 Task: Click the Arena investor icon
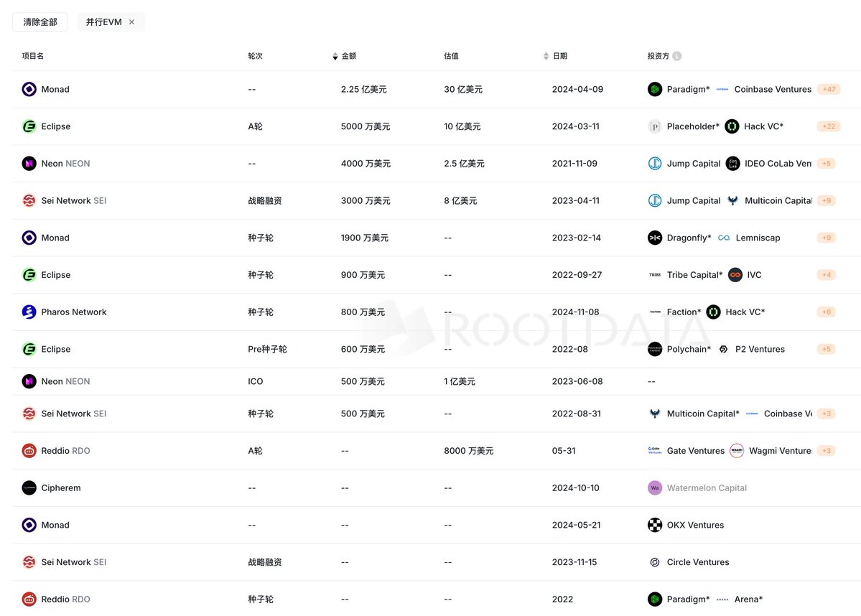tap(722, 599)
